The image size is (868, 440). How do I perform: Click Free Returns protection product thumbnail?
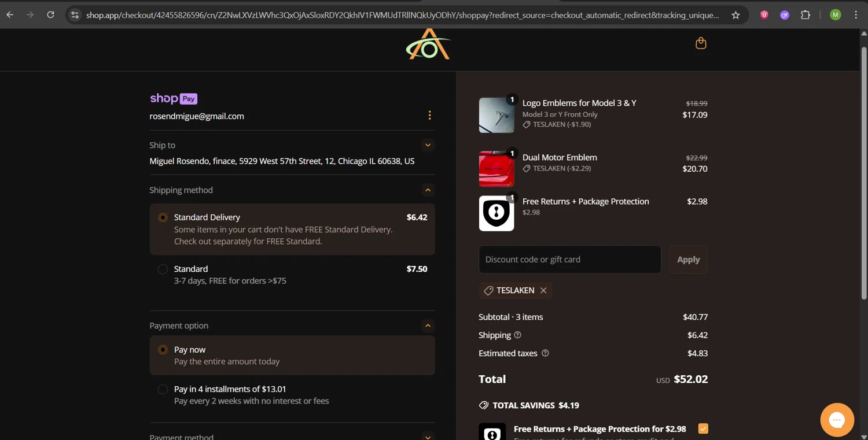496,213
